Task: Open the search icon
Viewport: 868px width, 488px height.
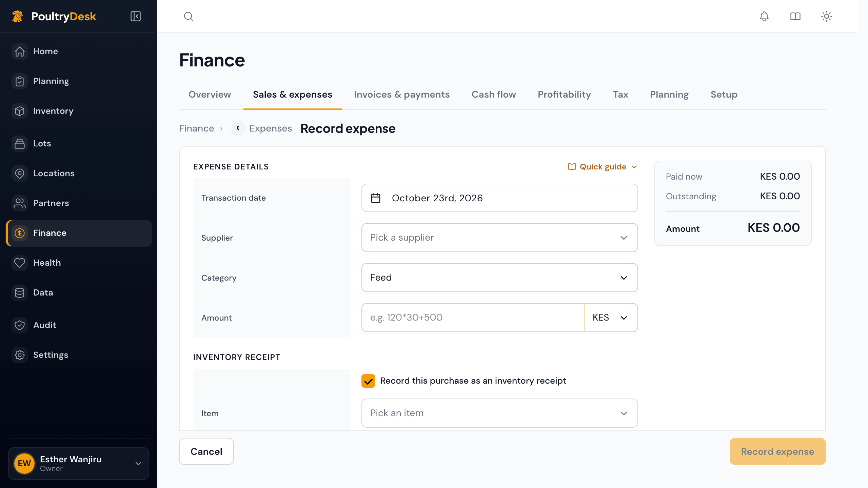Action: (189, 16)
